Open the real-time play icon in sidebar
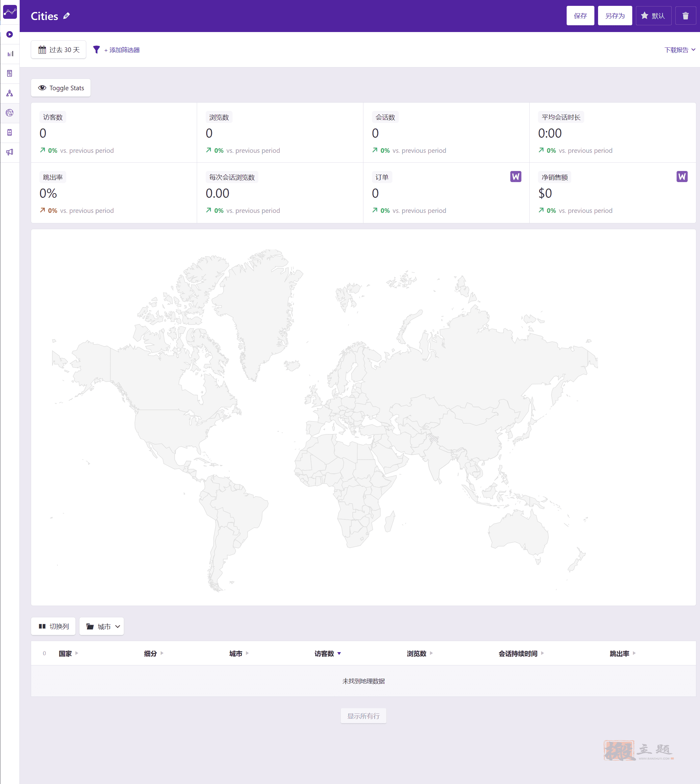Screen dimensions: 700x784 coord(10,34)
